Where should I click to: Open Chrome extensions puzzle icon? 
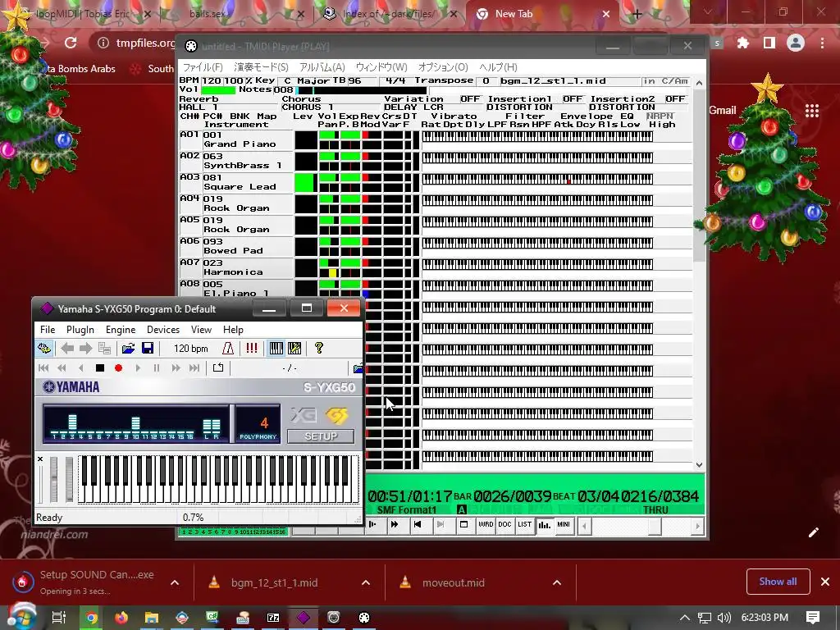coord(743,43)
